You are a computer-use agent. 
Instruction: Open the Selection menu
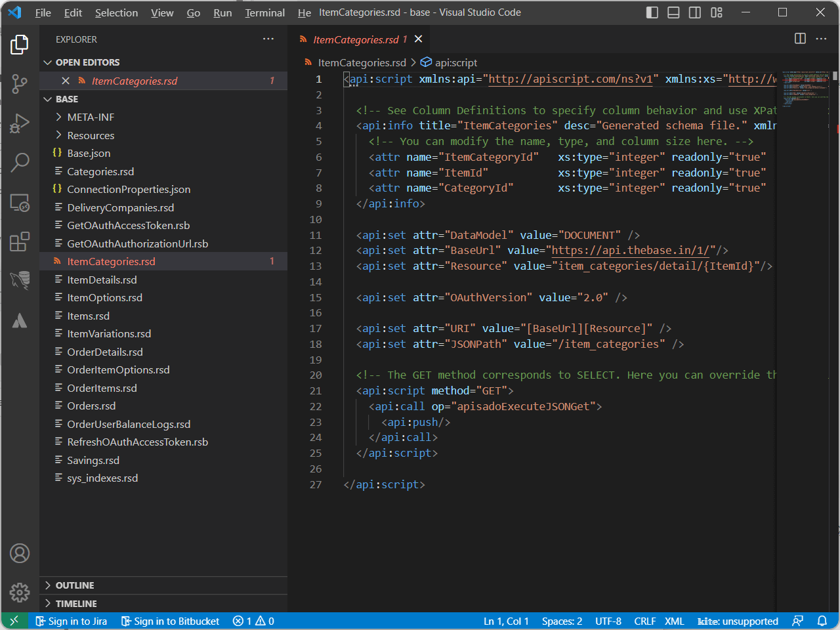coord(116,12)
